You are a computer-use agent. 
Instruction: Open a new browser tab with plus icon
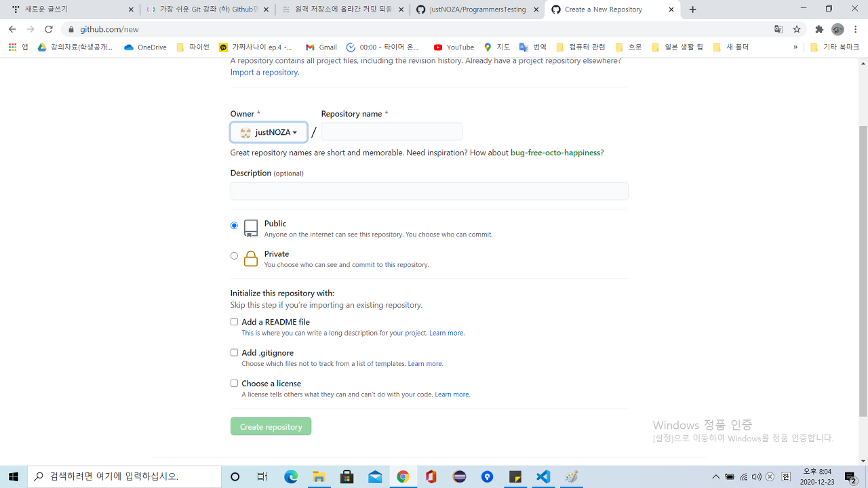pos(692,9)
